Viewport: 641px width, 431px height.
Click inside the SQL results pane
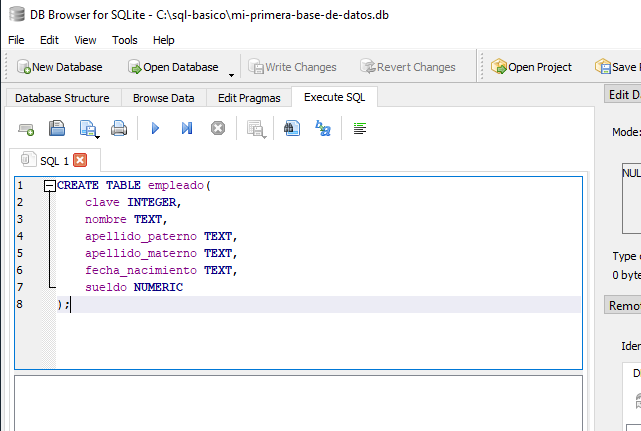(x=298, y=402)
